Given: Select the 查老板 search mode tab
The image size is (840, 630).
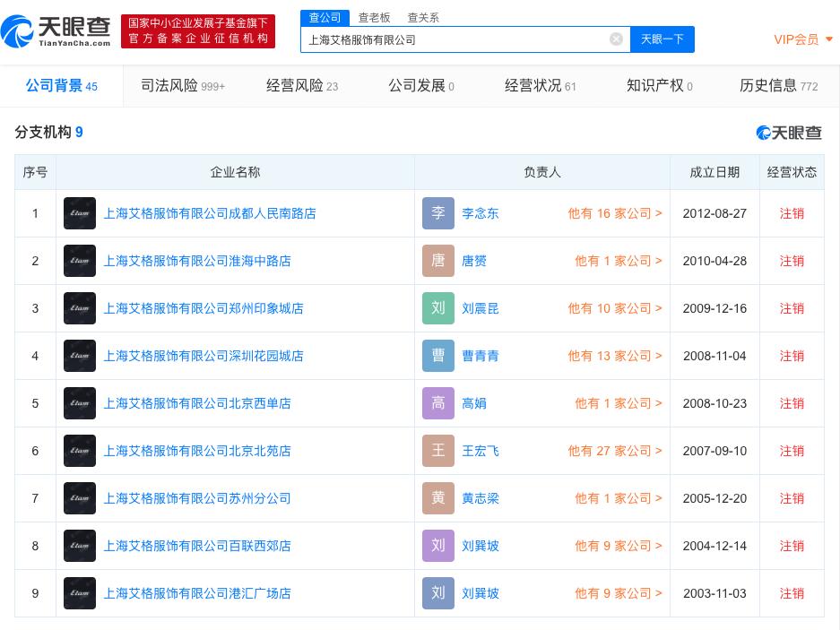Looking at the screenshot, I should pos(374,18).
